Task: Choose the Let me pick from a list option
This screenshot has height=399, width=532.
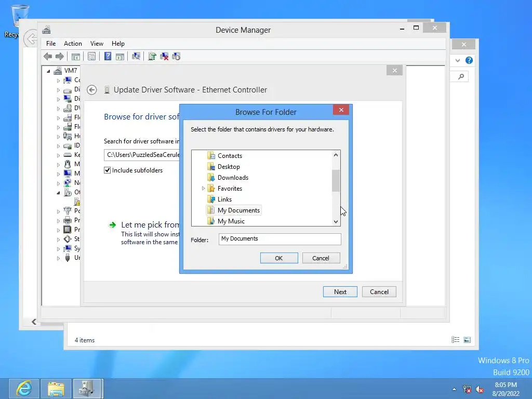Action: 144,232
